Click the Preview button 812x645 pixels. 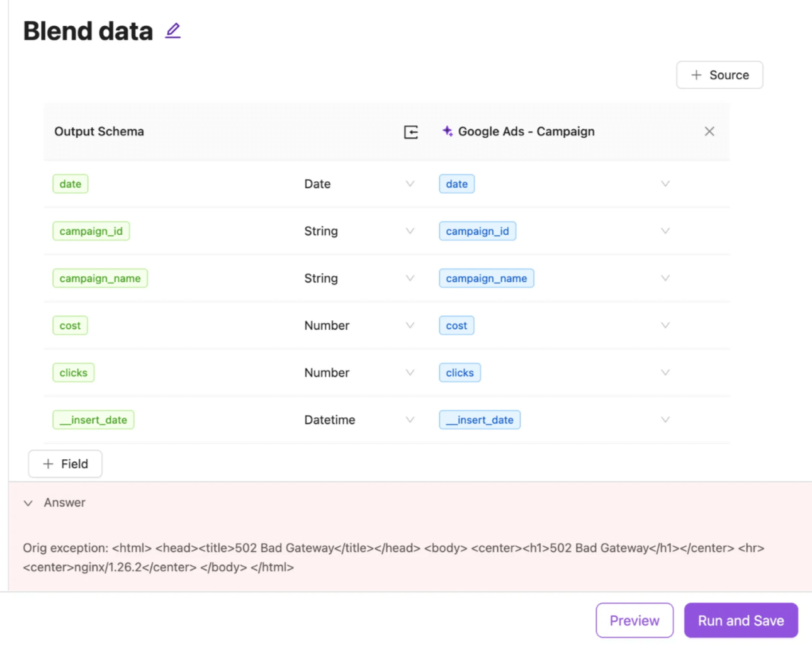coord(634,620)
